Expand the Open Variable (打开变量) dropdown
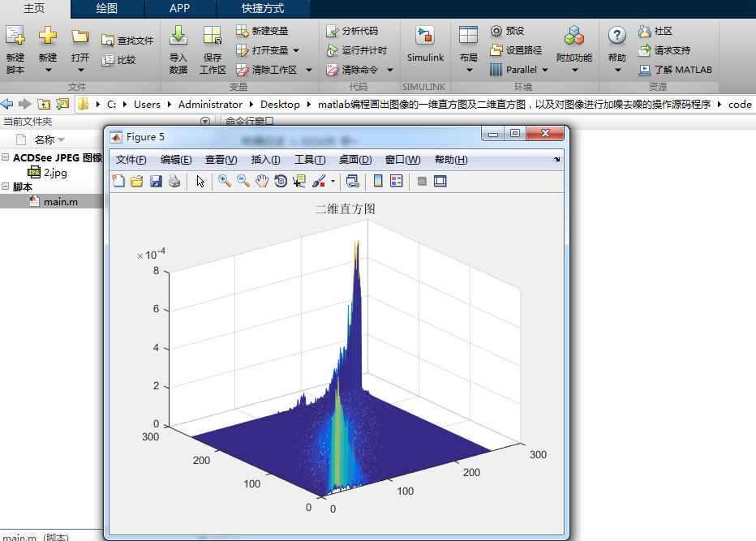The width and height of the screenshot is (756, 541). tap(296, 50)
